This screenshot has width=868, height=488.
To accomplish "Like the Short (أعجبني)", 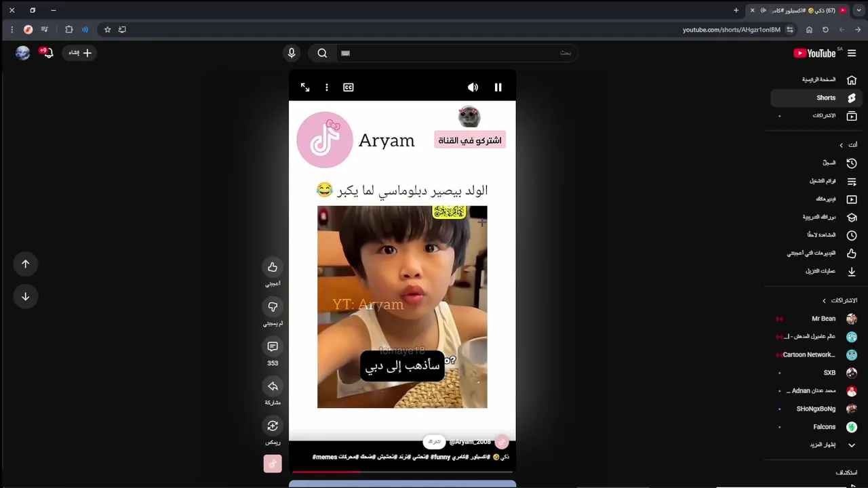I will tap(273, 267).
